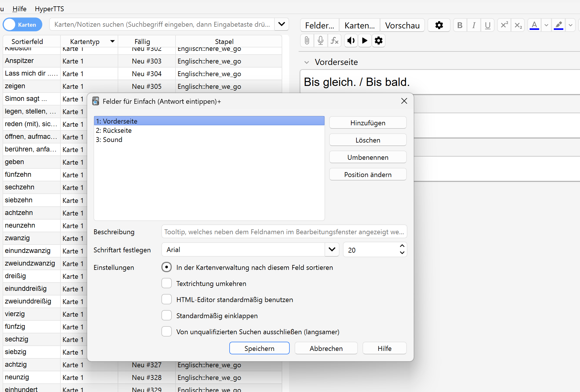Click the Löschen button
Viewport: 580px width, 392px height.
pos(368,140)
